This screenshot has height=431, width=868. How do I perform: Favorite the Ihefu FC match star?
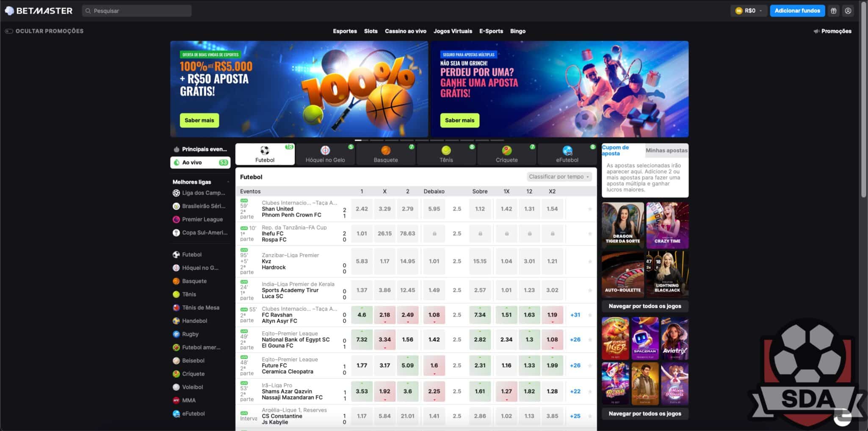click(590, 234)
